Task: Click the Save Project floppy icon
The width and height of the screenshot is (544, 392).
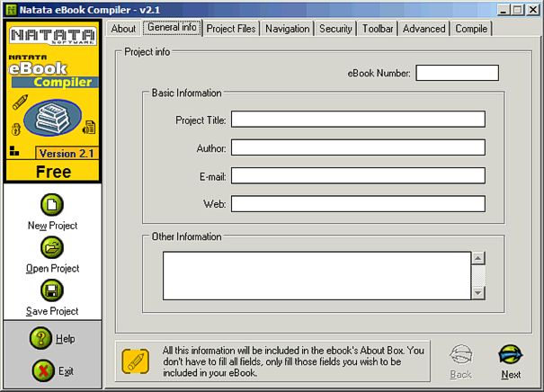Action: (x=52, y=290)
